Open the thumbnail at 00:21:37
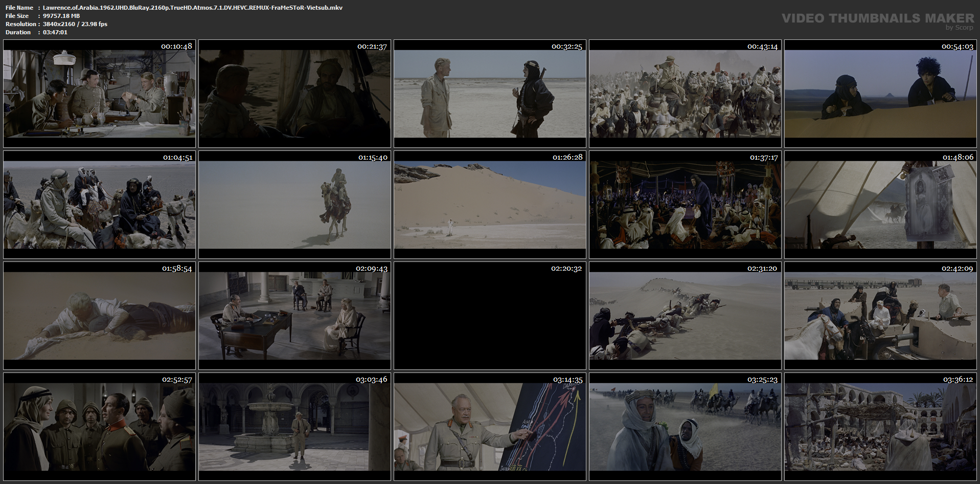Viewport: 980px width, 484px height. pos(294,94)
